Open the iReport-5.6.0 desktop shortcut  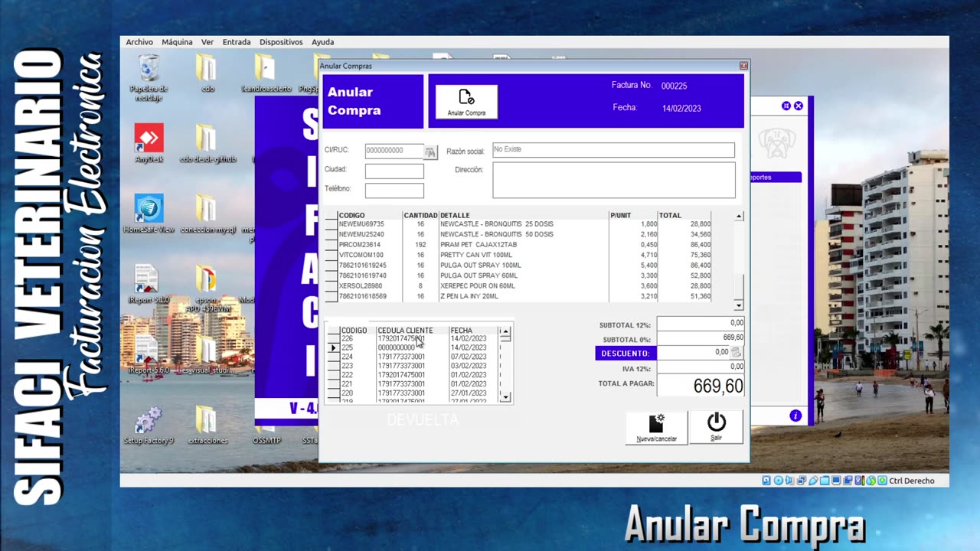149,354
